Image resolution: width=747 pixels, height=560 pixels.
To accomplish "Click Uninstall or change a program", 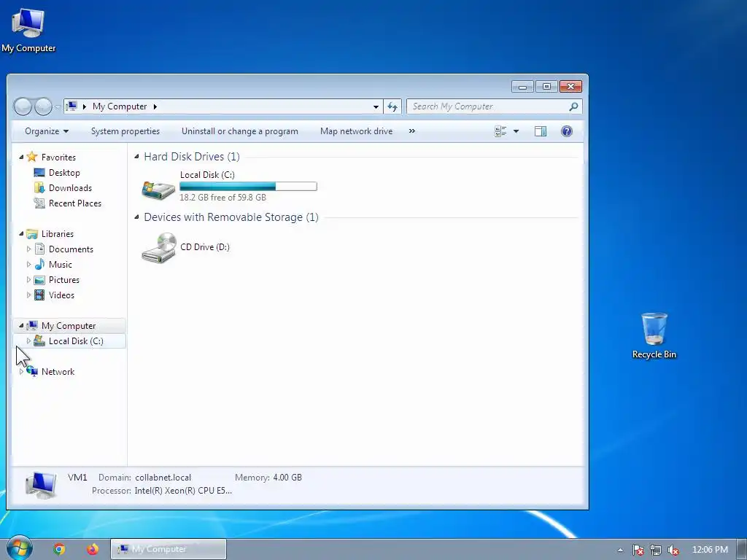I will 239,131.
